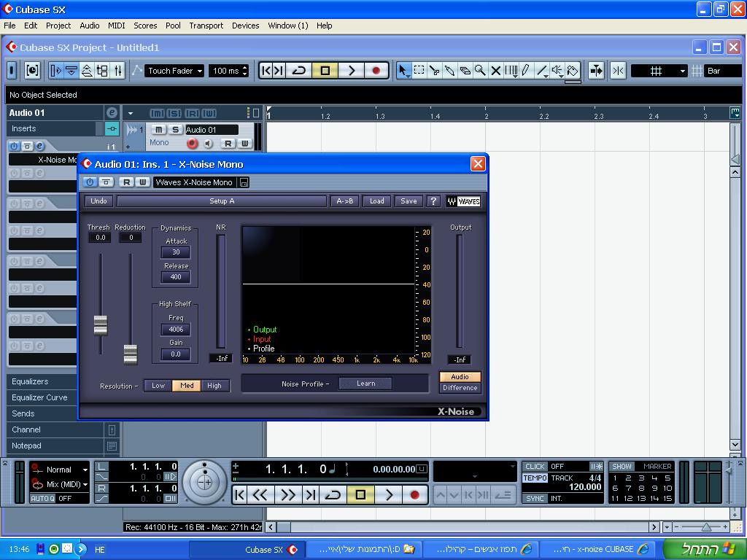747x560 pixels.
Task: Open the Audio menu
Action: (90, 26)
